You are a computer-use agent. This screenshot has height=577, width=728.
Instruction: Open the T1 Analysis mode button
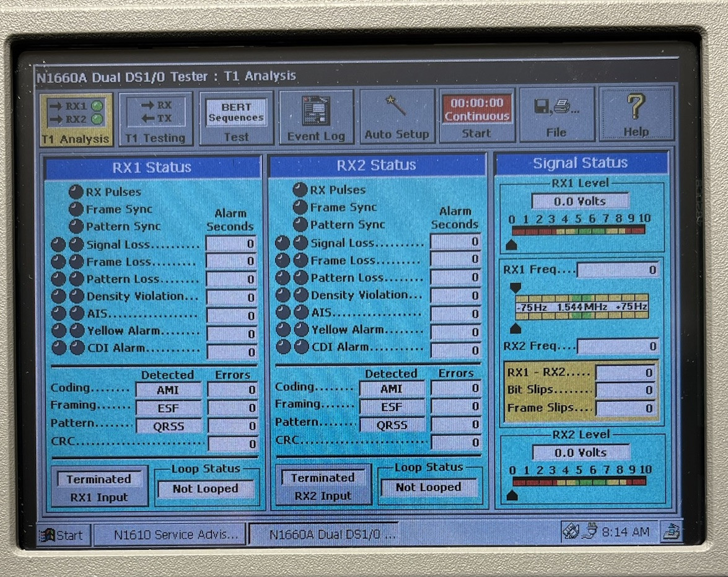tap(76, 120)
